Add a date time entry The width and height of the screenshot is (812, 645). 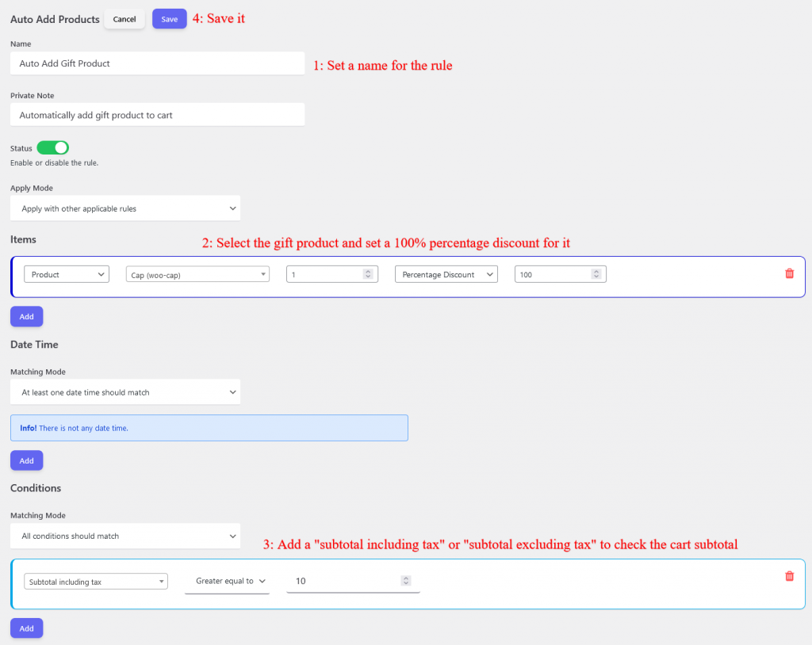[26, 460]
